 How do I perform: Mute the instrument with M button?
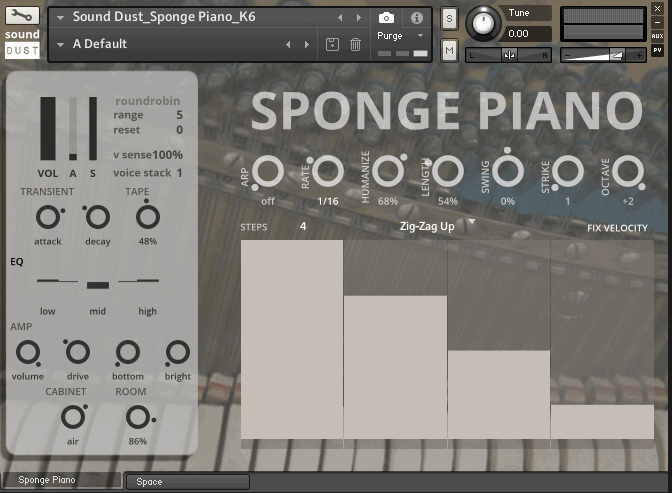449,51
